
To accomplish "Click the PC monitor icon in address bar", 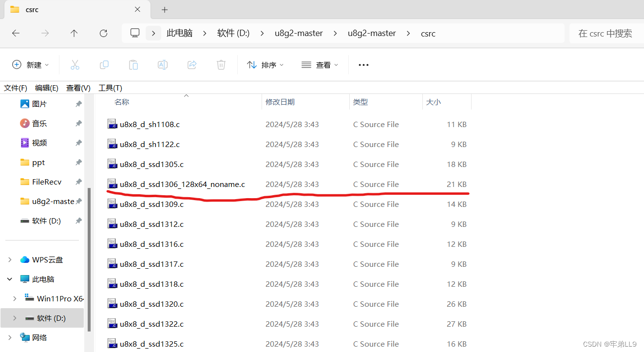I will pos(135,33).
